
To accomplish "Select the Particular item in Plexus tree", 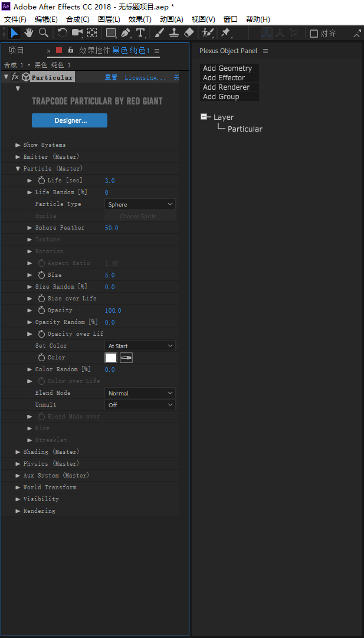I will [x=245, y=129].
